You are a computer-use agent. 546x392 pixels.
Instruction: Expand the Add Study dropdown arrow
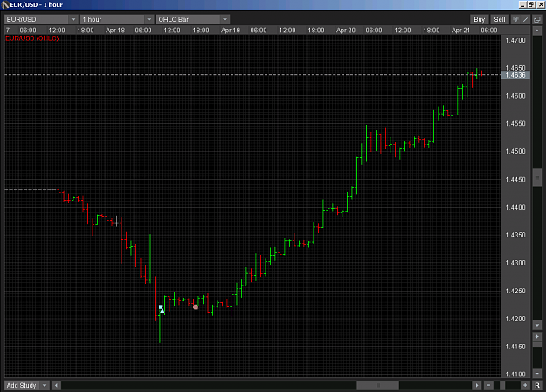(x=45, y=385)
